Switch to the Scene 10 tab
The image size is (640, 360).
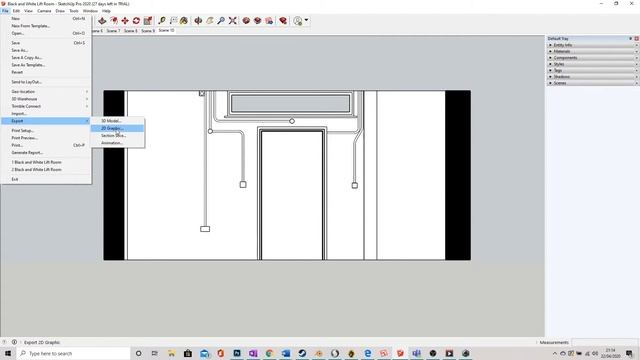[x=166, y=30]
